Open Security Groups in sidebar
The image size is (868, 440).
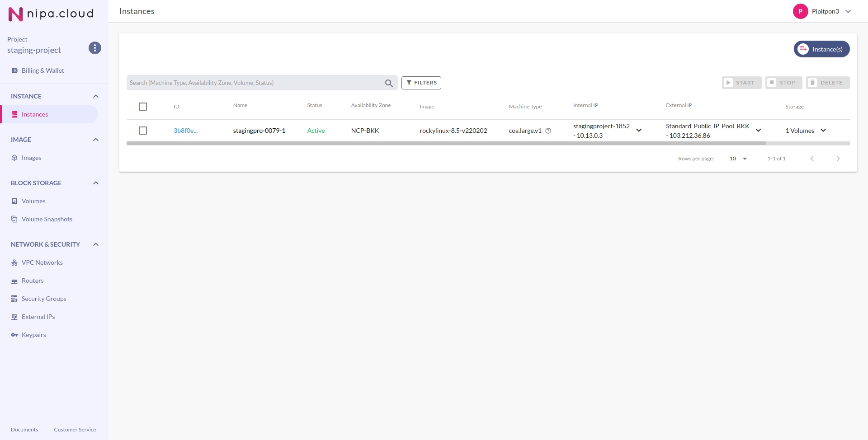(x=43, y=299)
